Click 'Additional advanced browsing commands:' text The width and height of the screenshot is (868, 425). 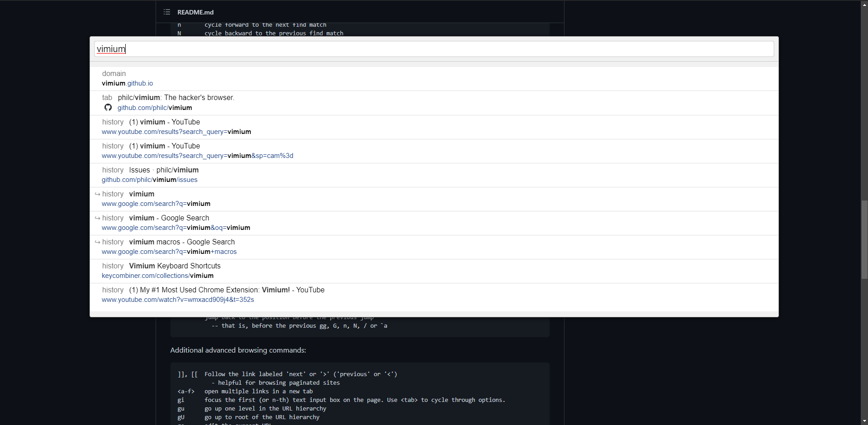click(x=238, y=350)
